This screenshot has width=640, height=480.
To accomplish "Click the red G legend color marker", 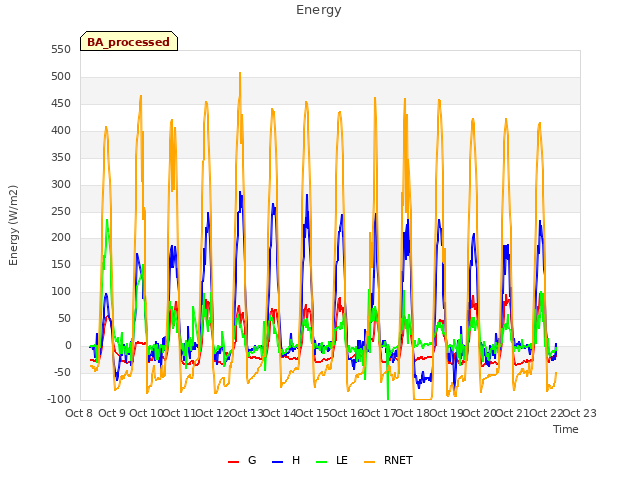I will point(233,462).
